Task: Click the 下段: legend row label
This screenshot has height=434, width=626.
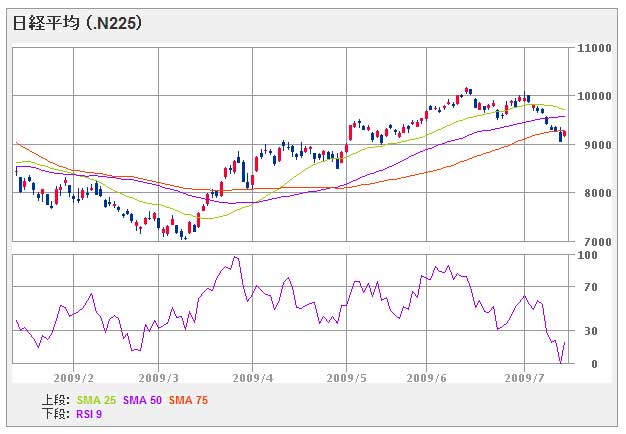Action: 56,414
